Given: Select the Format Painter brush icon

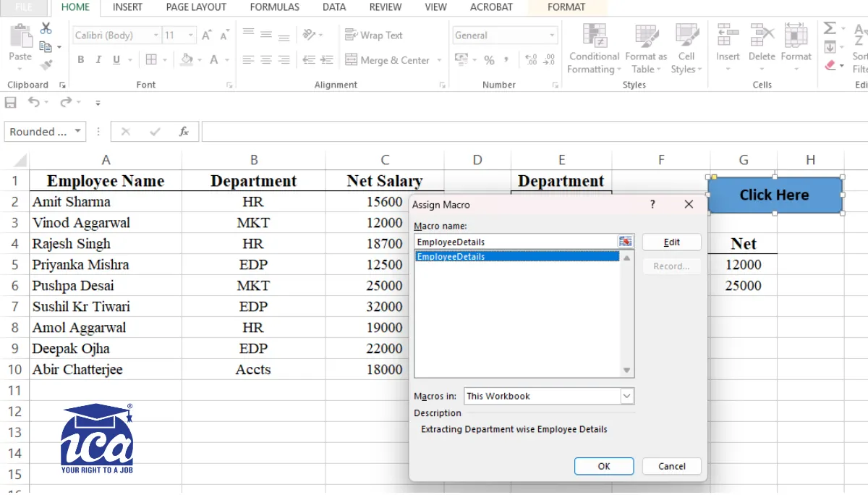Looking at the screenshot, I should coord(46,64).
